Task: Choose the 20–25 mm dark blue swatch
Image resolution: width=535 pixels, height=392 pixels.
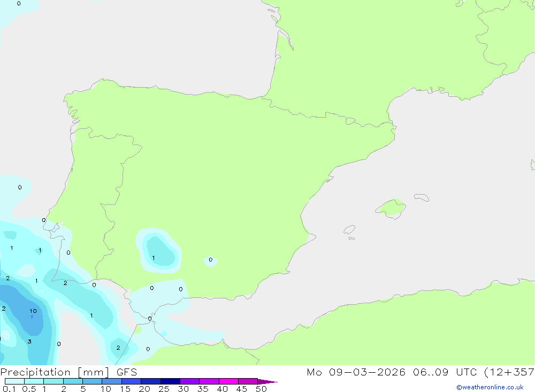Action: [x=151, y=381]
